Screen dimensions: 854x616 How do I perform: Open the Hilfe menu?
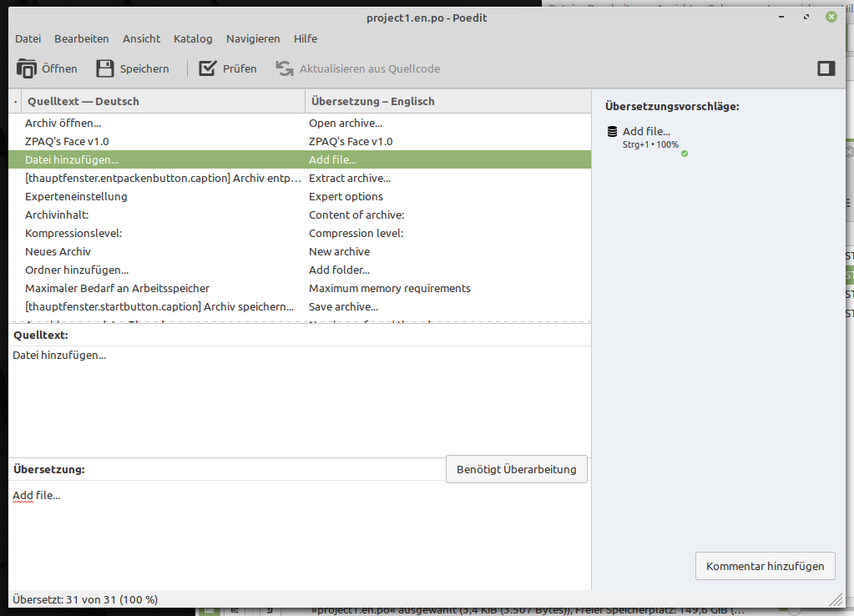coord(306,38)
